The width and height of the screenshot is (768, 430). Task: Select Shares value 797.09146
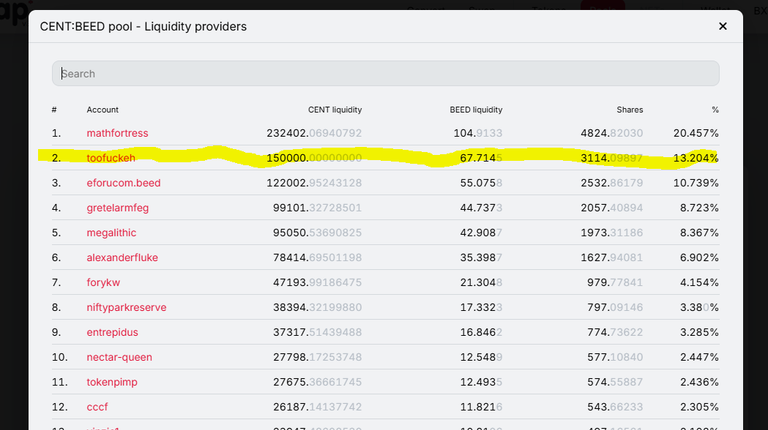615,308
